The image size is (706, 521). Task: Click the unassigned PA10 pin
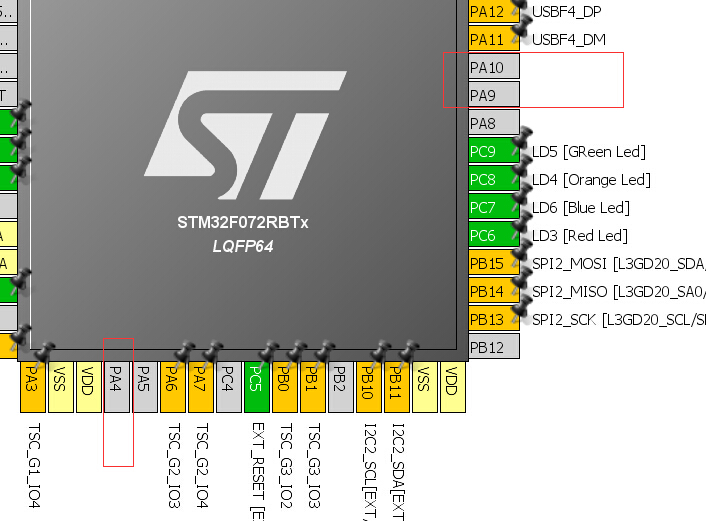tap(494, 67)
